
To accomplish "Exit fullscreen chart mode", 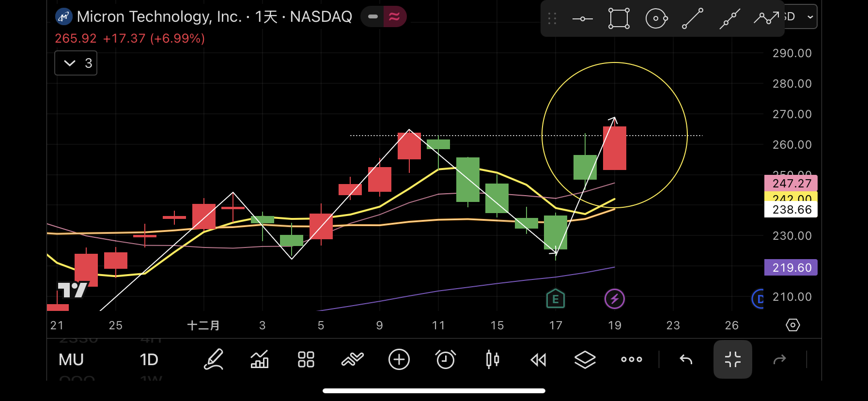I will (733, 359).
